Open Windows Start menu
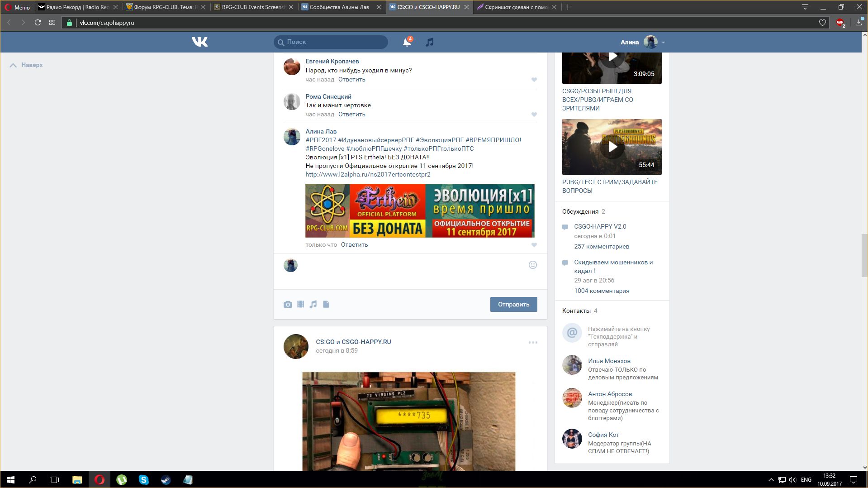Viewport: 868px width, 488px height. [x=11, y=479]
